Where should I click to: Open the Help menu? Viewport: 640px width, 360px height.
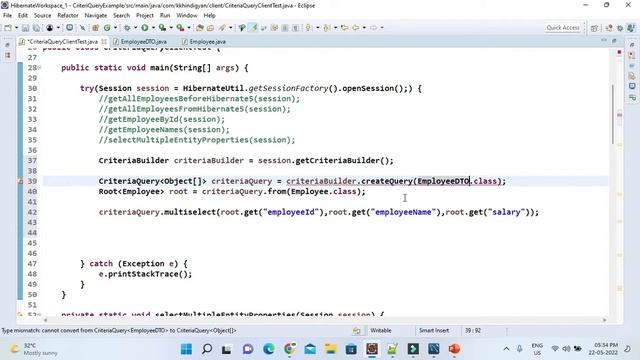209,16
